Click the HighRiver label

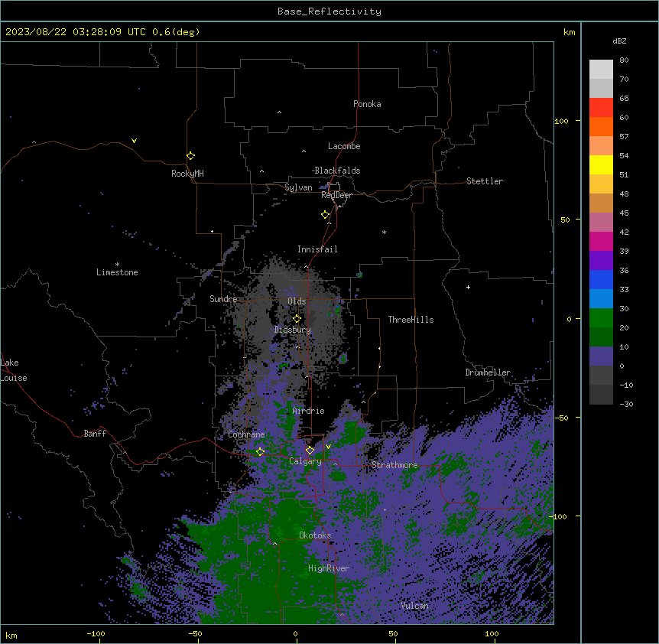point(329,568)
